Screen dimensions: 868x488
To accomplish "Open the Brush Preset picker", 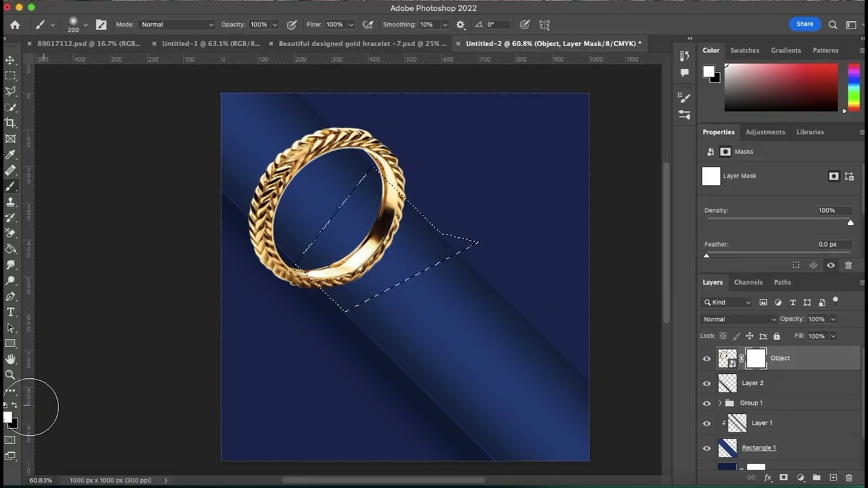I will click(78, 24).
